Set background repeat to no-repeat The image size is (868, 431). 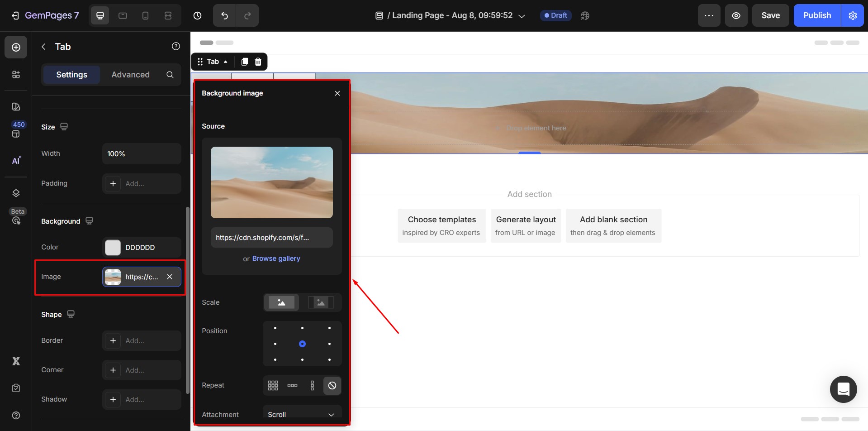point(332,386)
